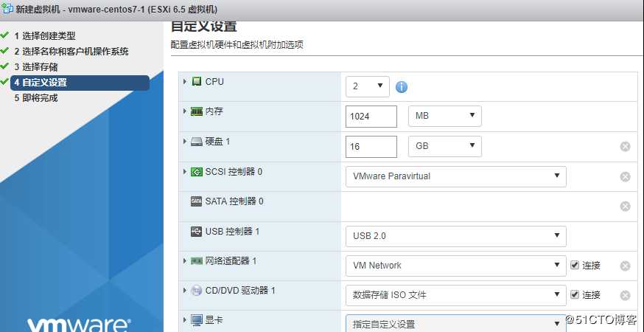Viewport: 644px width, 332px height.
Task: Click the SATA controller 0 icon
Action: click(x=197, y=201)
